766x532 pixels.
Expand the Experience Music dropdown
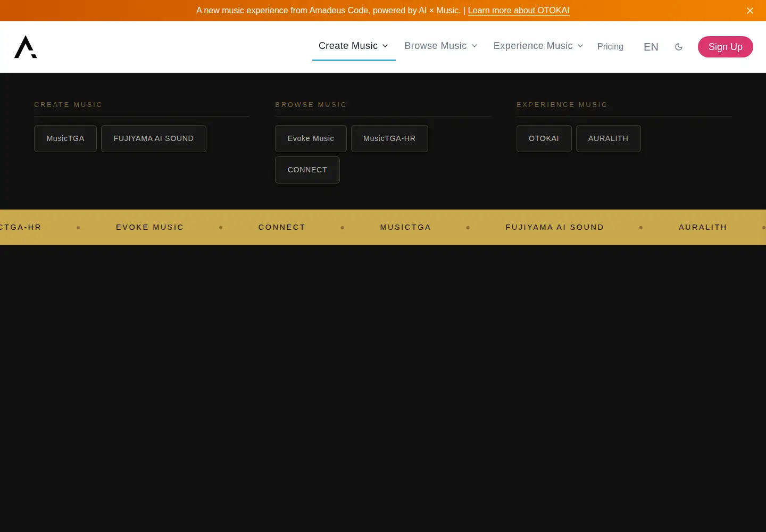pos(538,46)
